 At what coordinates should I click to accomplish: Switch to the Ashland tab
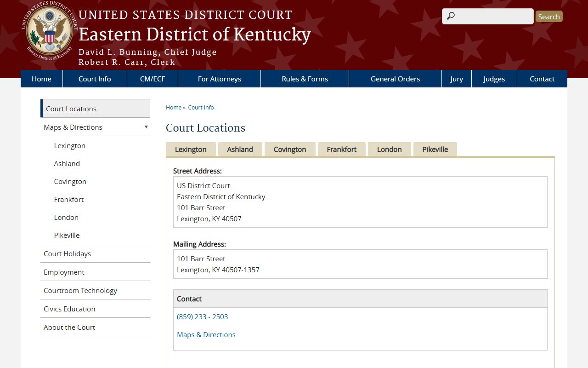(240, 149)
